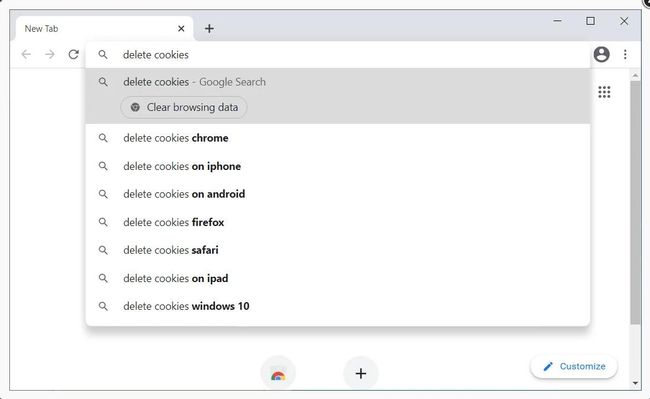The height and width of the screenshot is (399, 650).
Task: Click the scrollbar down arrow
Action: coord(635,383)
